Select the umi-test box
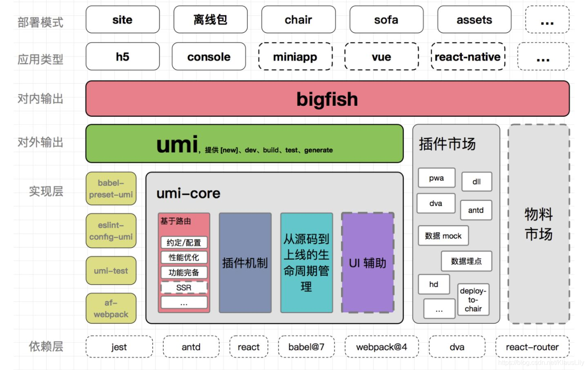 tap(111, 270)
